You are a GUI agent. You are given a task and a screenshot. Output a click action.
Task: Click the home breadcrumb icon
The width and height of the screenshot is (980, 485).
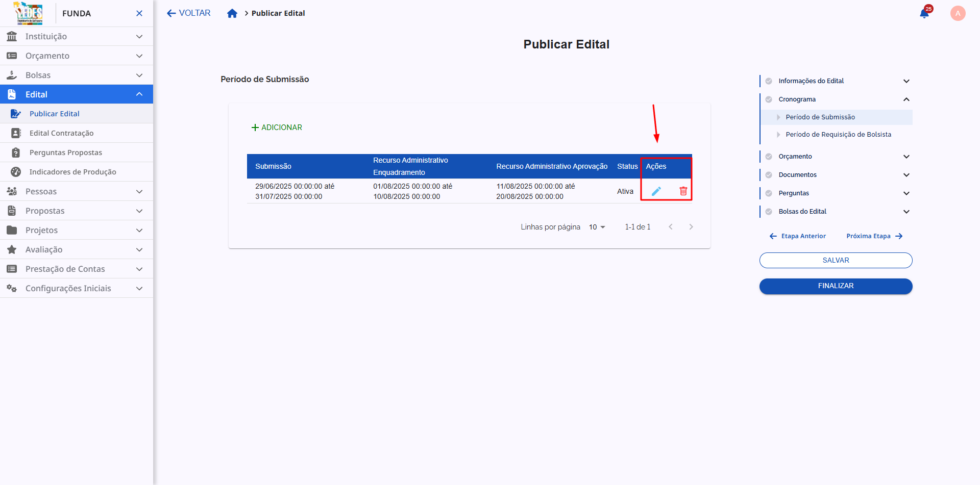232,13
